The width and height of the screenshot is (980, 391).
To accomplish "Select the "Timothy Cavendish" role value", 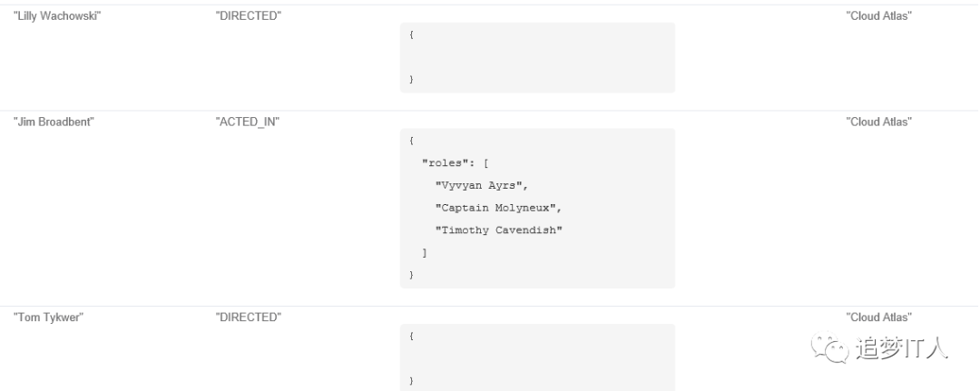I will click(x=499, y=230).
